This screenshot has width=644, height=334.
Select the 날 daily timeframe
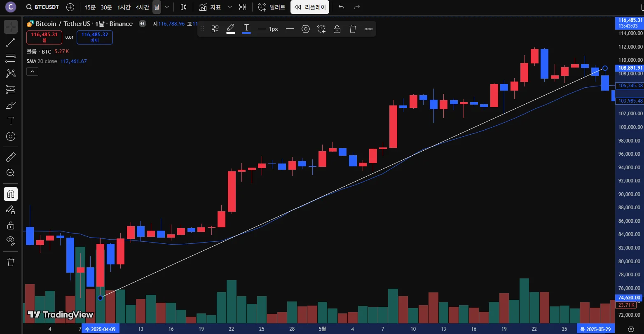pos(157,7)
